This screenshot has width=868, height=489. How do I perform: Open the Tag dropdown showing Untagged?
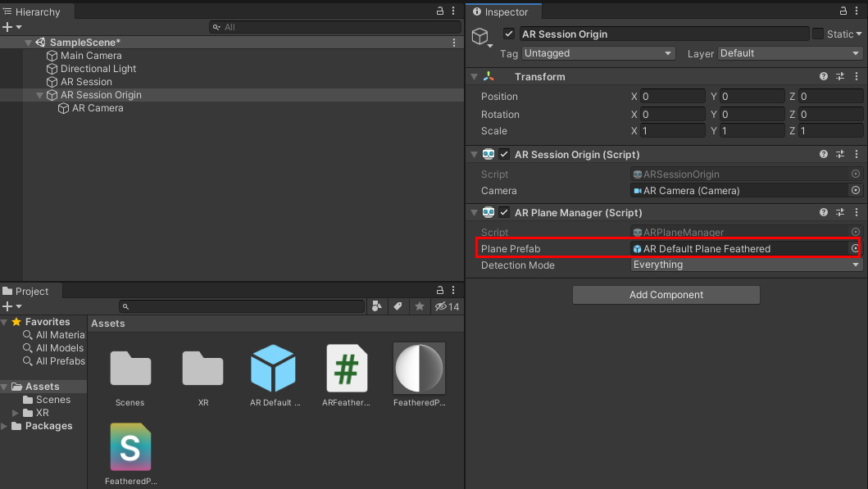(x=598, y=53)
